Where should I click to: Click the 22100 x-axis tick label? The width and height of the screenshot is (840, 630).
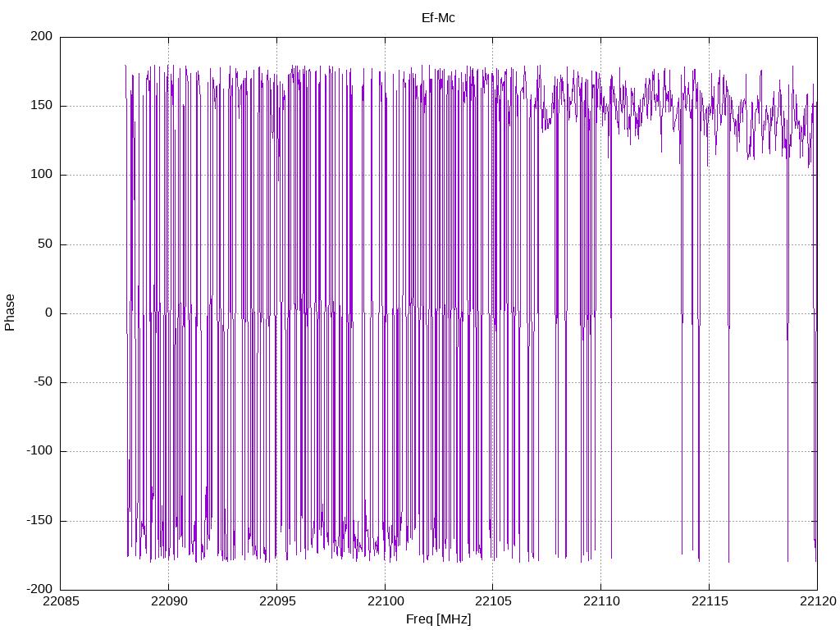386,601
